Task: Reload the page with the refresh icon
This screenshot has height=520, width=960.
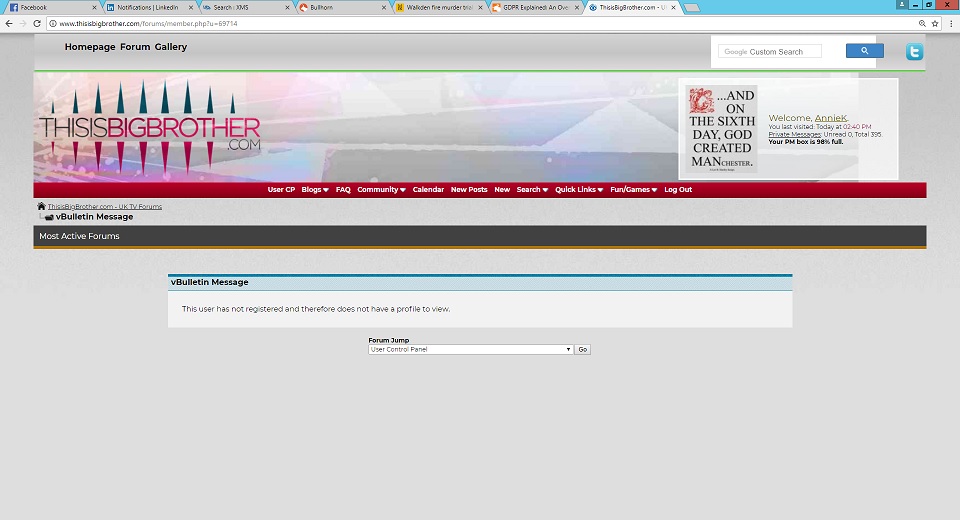Action: point(37,23)
